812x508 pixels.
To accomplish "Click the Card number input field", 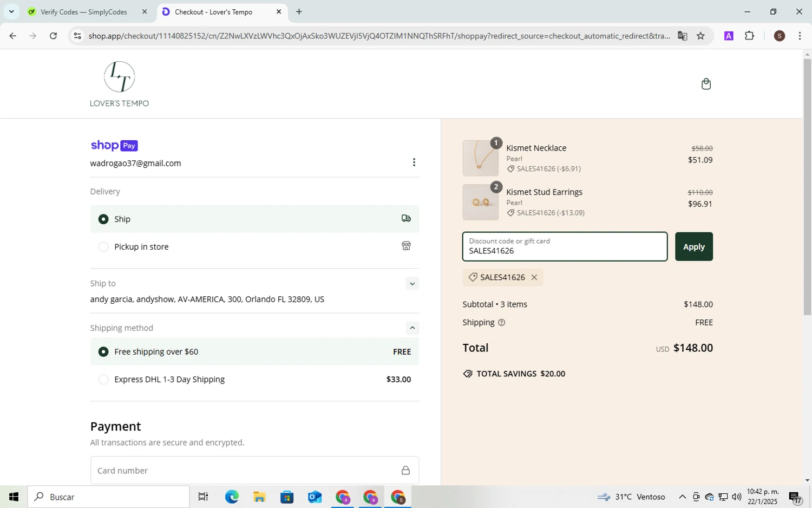I will tap(254, 470).
